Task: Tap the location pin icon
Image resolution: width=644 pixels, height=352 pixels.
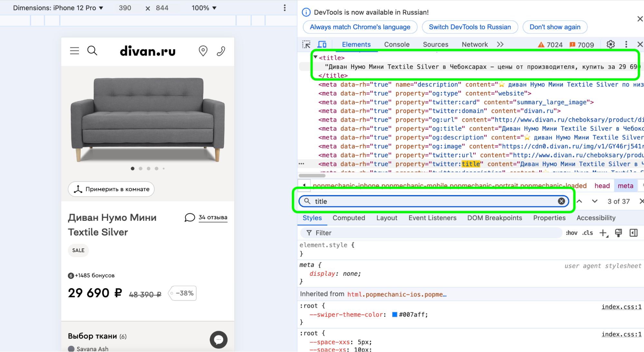Action: click(203, 51)
